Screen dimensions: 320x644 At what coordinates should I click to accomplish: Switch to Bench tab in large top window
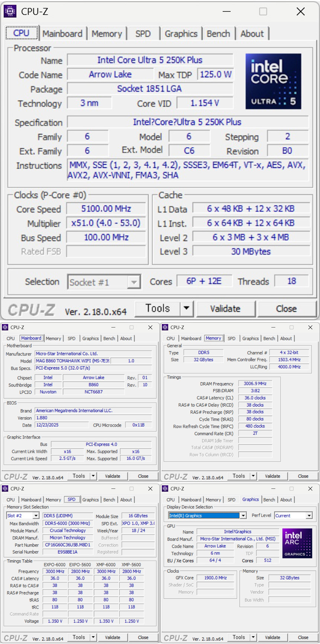point(218,34)
